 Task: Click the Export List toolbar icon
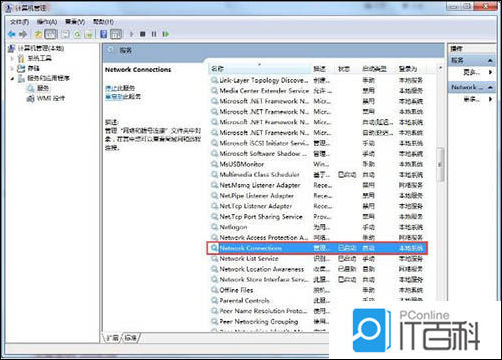pos(89,34)
